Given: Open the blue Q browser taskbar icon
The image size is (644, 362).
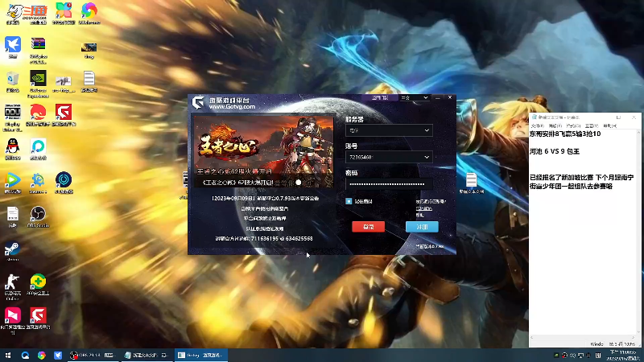Looking at the screenshot, I should click(x=25, y=355).
